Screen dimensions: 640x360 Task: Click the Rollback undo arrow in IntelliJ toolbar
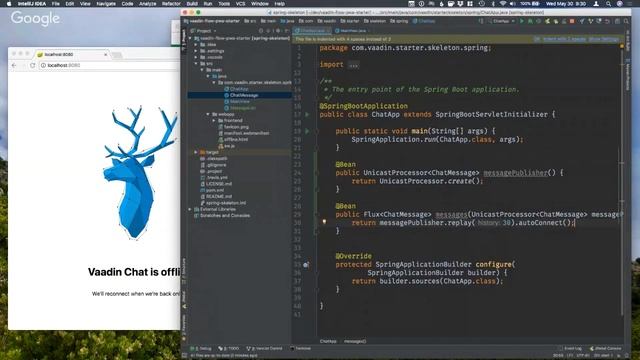[x=608, y=21]
